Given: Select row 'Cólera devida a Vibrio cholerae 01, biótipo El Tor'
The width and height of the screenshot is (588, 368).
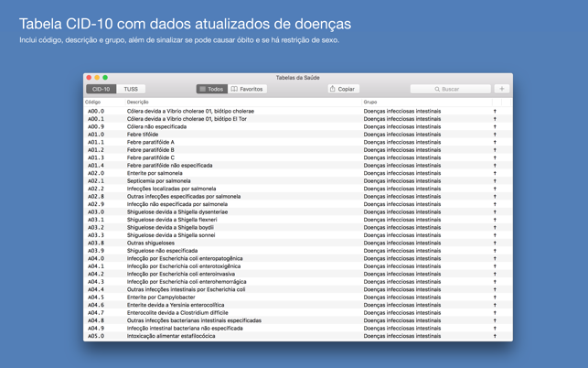Looking at the screenshot, I should (298, 119).
